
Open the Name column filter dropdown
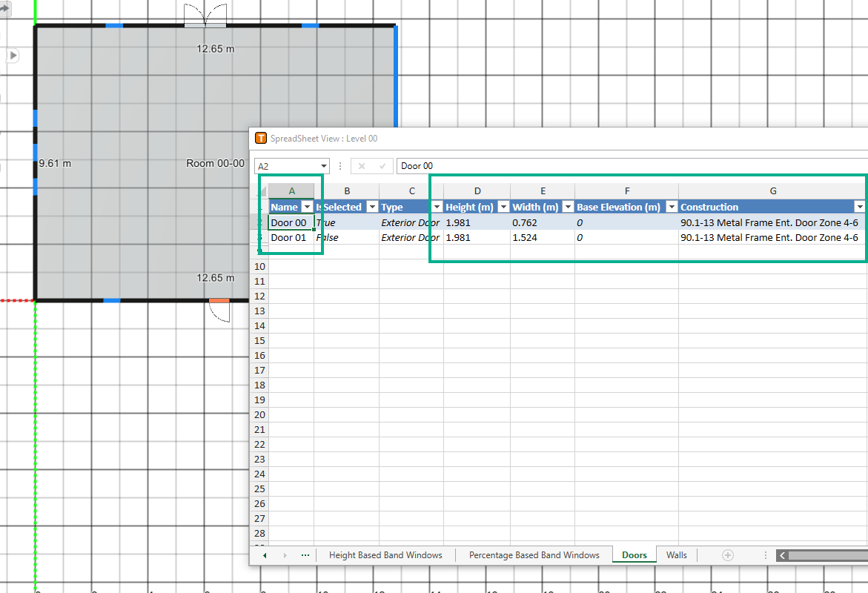click(307, 206)
